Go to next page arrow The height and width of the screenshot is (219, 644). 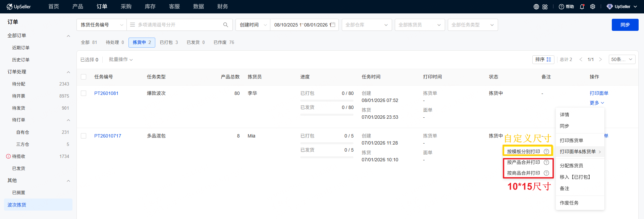[x=600, y=59]
